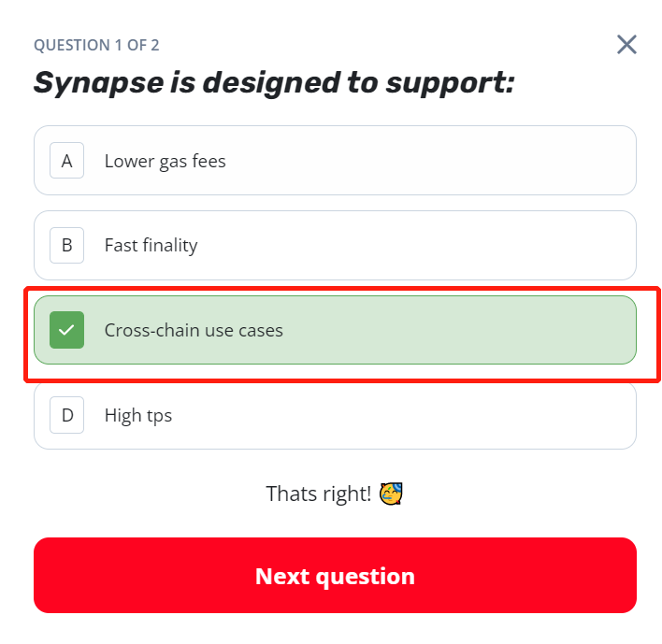This screenshot has height=644, width=662.
Task: Click the "Question 1 of 2" label
Action: point(90,45)
